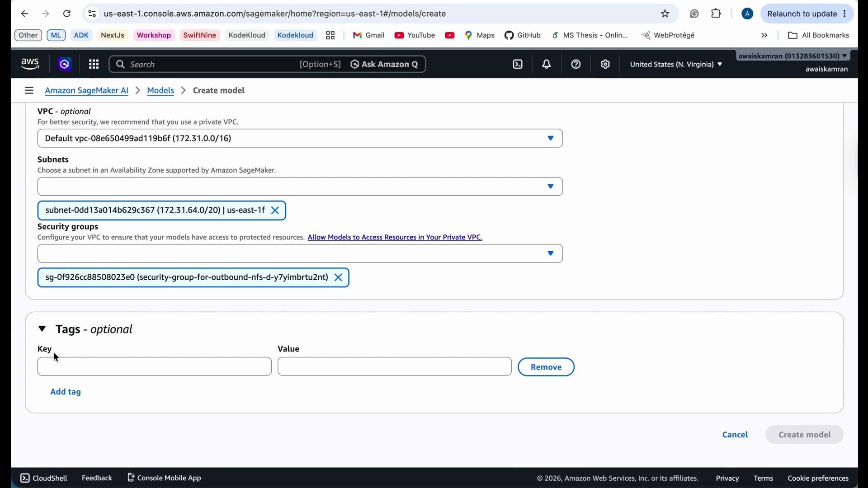The height and width of the screenshot is (488, 868).
Task: Open the MS Thesis bookmark
Action: (x=590, y=35)
